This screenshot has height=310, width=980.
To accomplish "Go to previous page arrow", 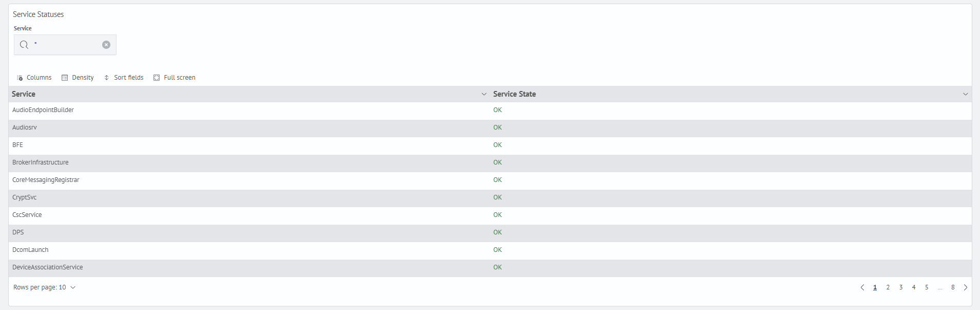I will (862, 287).
